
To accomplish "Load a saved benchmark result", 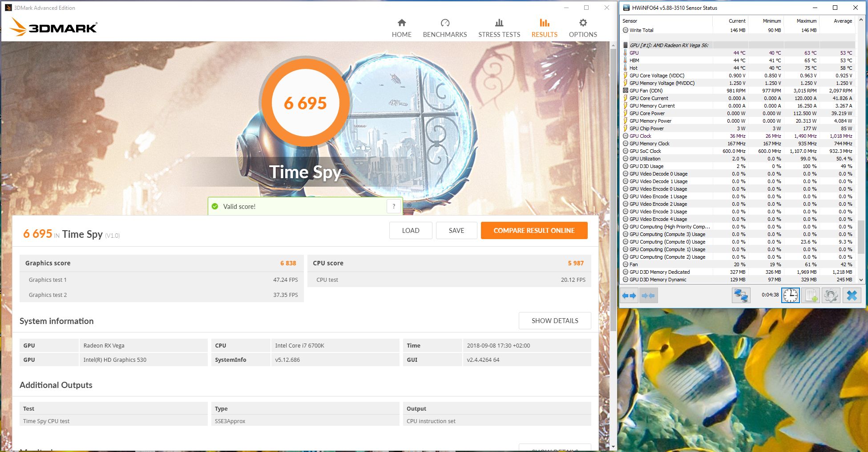I will (x=411, y=230).
